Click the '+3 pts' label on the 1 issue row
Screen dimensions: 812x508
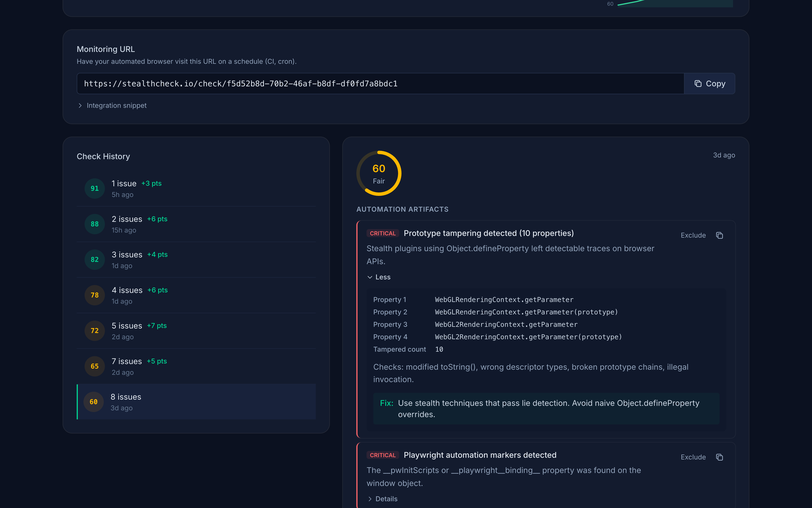coord(151,183)
